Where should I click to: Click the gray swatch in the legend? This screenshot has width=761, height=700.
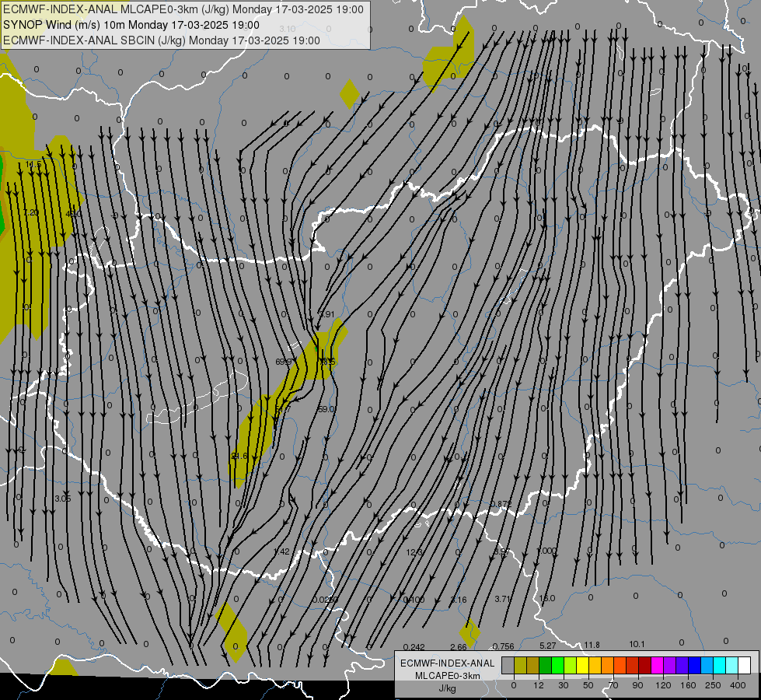coord(508,665)
